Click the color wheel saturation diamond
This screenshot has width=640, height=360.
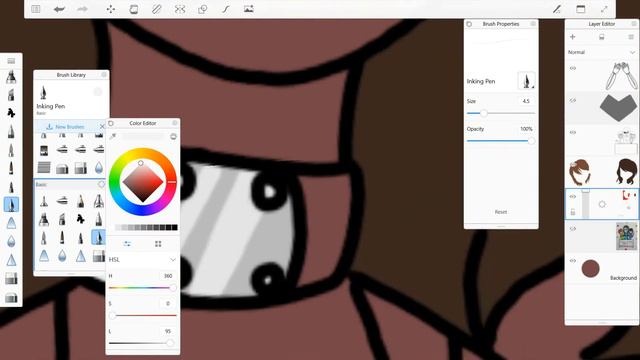coord(143,182)
